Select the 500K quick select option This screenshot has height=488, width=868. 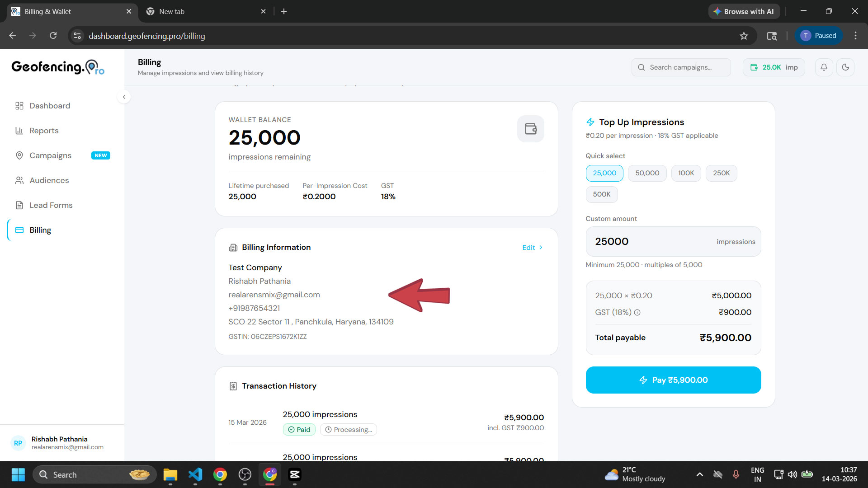point(601,194)
